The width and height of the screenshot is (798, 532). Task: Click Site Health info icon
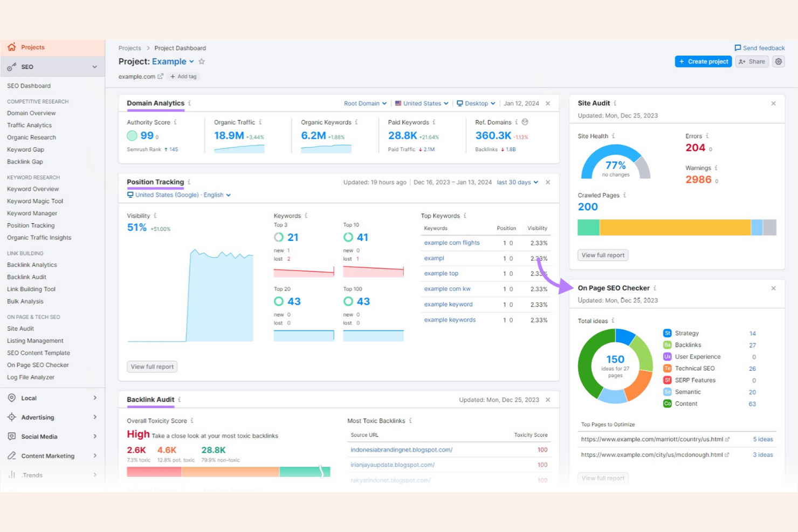point(613,136)
